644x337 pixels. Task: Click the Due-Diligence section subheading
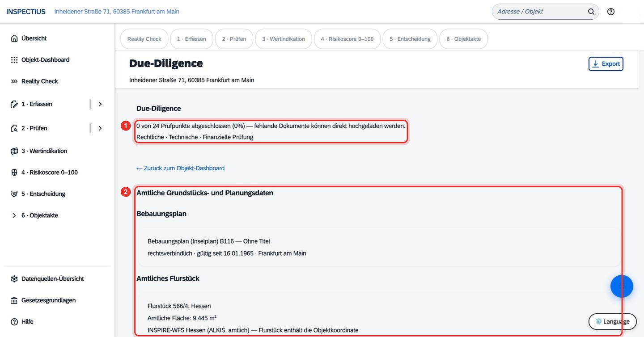pyautogui.click(x=159, y=109)
